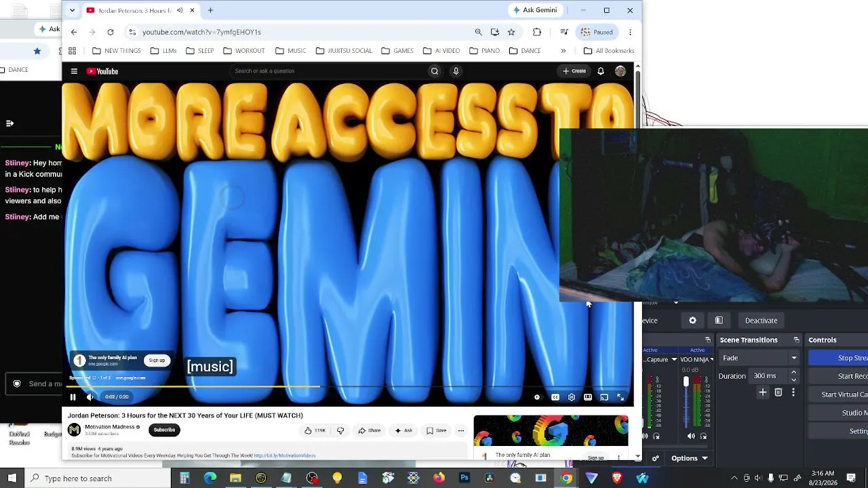Mute the tab using its audio icon
Image resolution: width=868 pixels, height=488 pixels.
(x=180, y=10)
